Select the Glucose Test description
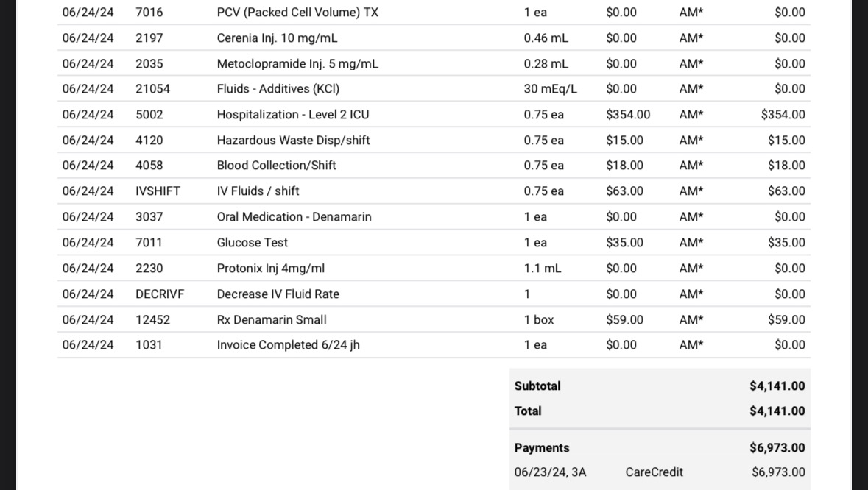 pyautogui.click(x=252, y=243)
